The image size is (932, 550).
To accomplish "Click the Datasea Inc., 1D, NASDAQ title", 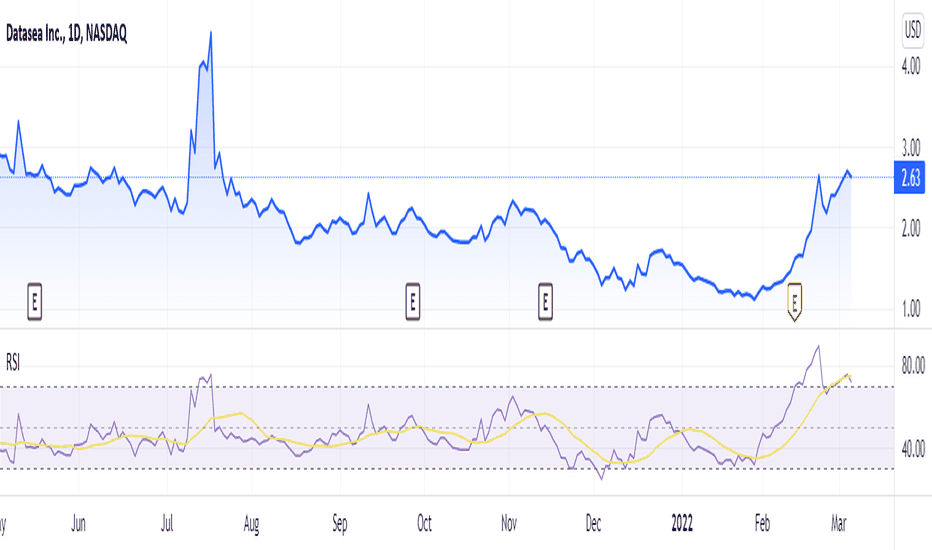I will (66, 33).
